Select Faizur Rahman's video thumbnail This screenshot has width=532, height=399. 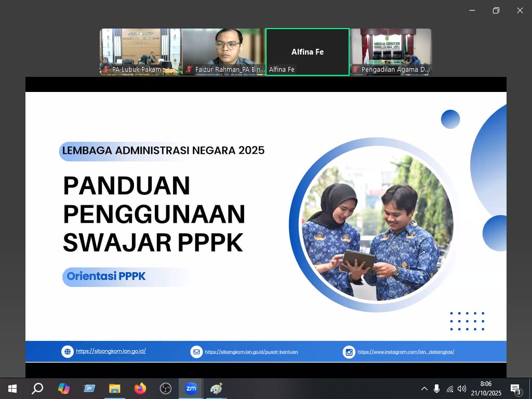[223, 51]
